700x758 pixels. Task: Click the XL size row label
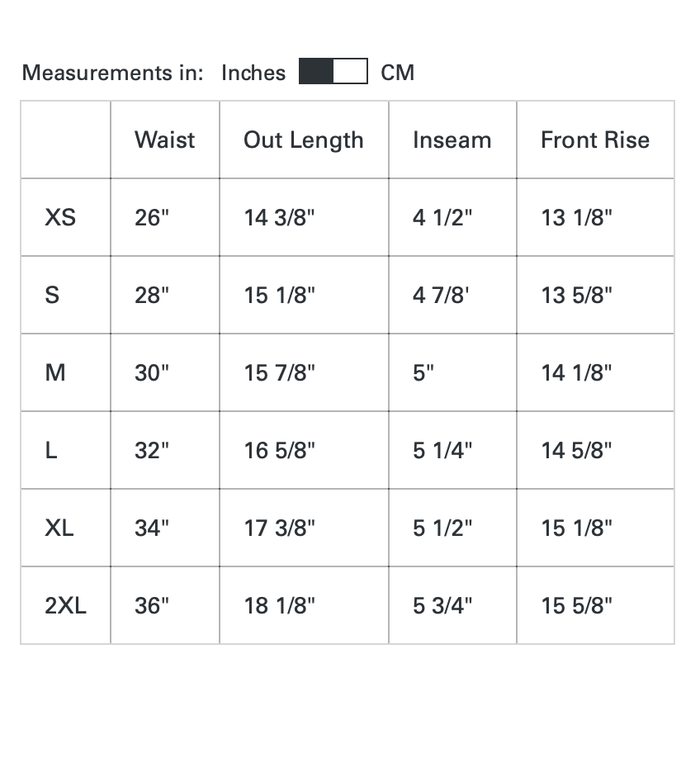59,528
